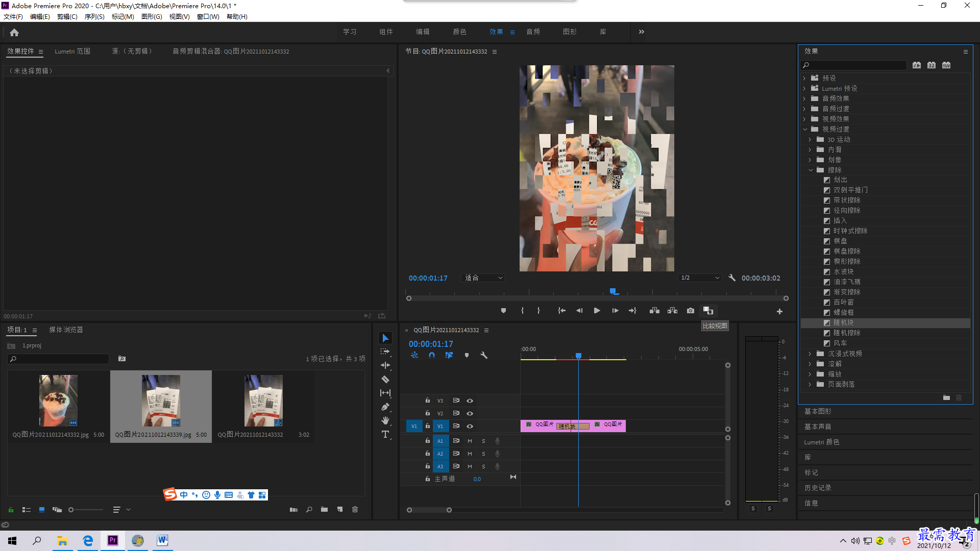Select the Slip tool
The width and height of the screenshot is (980, 551).
[385, 393]
